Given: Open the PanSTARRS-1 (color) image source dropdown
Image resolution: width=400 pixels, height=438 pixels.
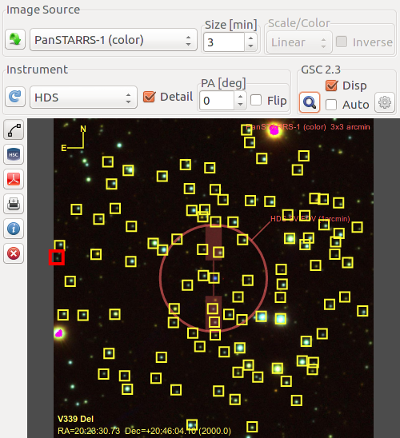Looking at the screenshot, I should click(113, 40).
